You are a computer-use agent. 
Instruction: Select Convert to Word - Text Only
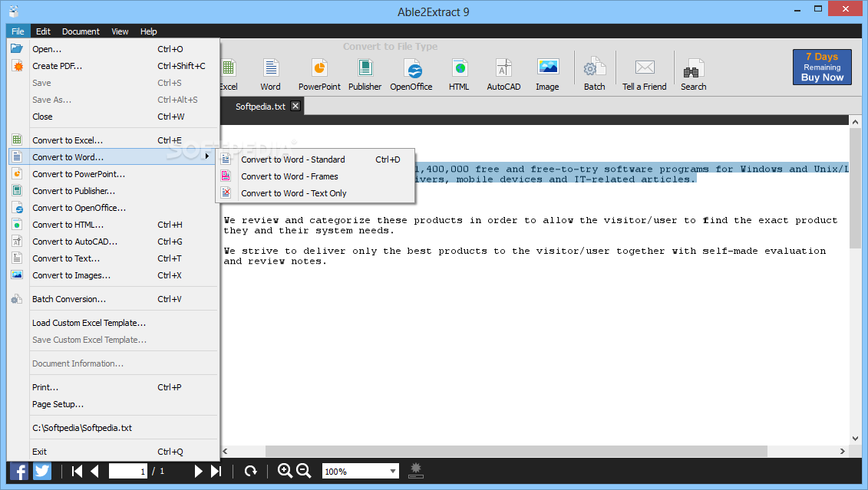[315, 193]
